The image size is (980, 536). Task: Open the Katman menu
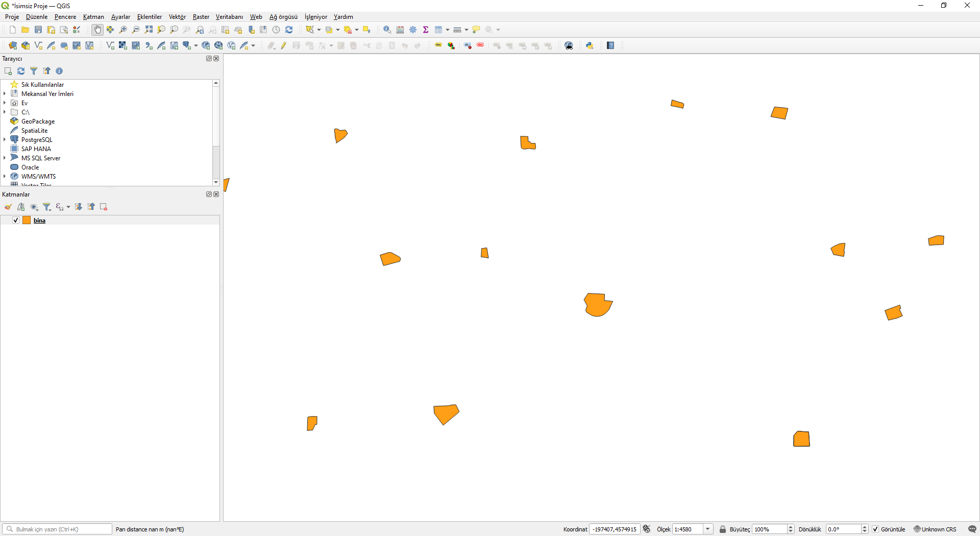pos(93,17)
